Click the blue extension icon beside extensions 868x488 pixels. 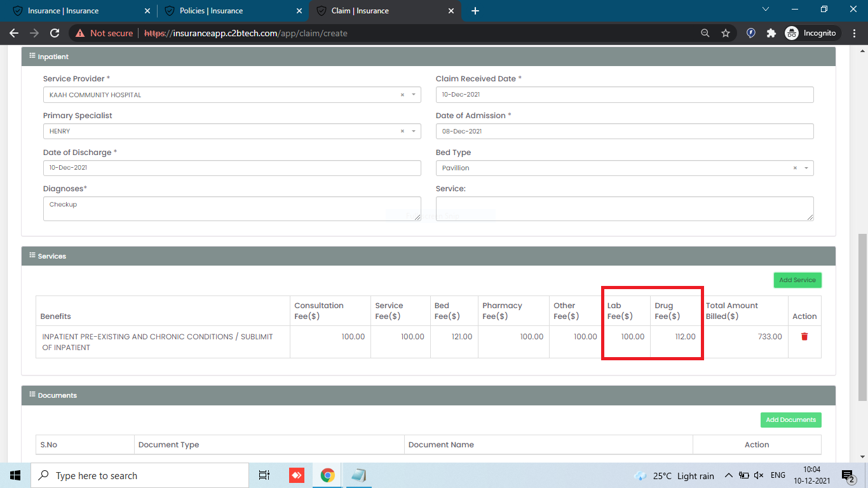pos(751,33)
